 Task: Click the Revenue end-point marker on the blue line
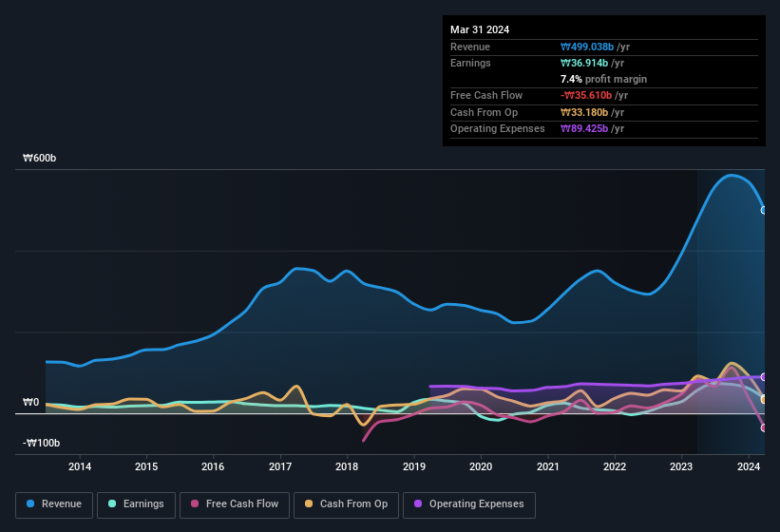(x=764, y=210)
